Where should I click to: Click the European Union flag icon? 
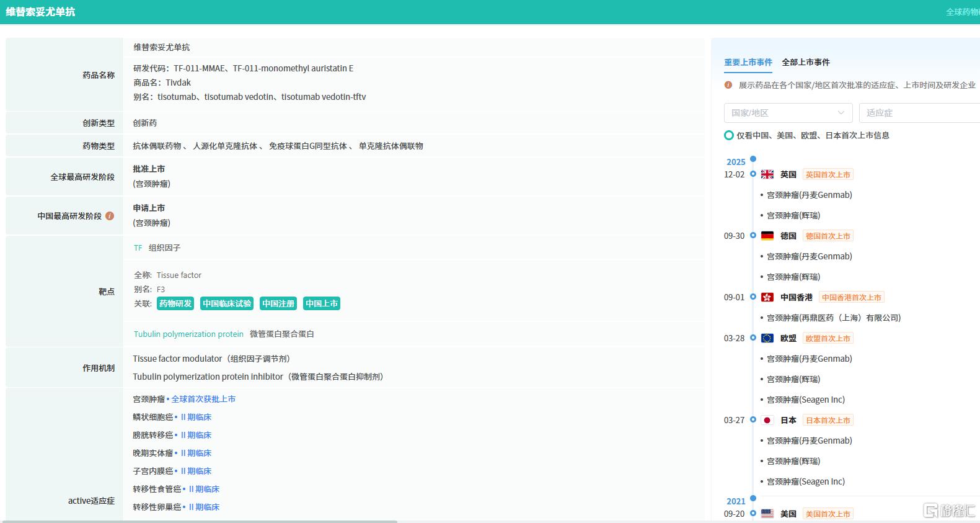pyautogui.click(x=767, y=338)
